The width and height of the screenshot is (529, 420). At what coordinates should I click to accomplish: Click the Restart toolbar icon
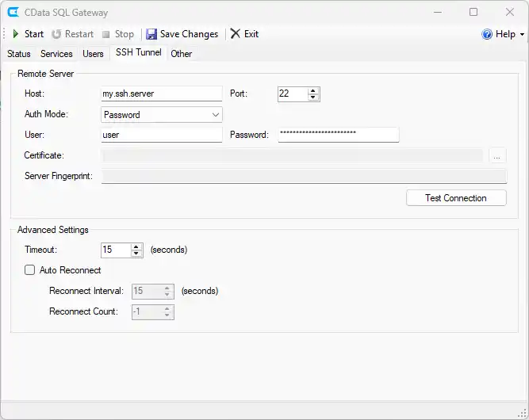(57, 34)
